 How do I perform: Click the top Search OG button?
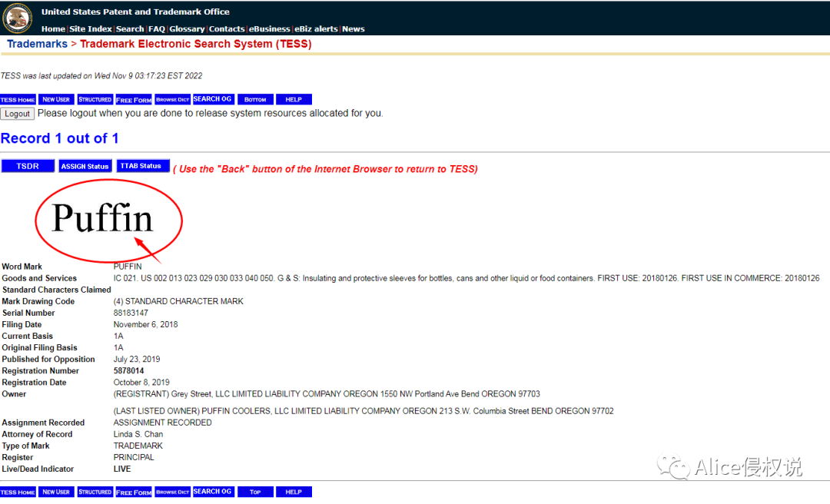(213, 99)
